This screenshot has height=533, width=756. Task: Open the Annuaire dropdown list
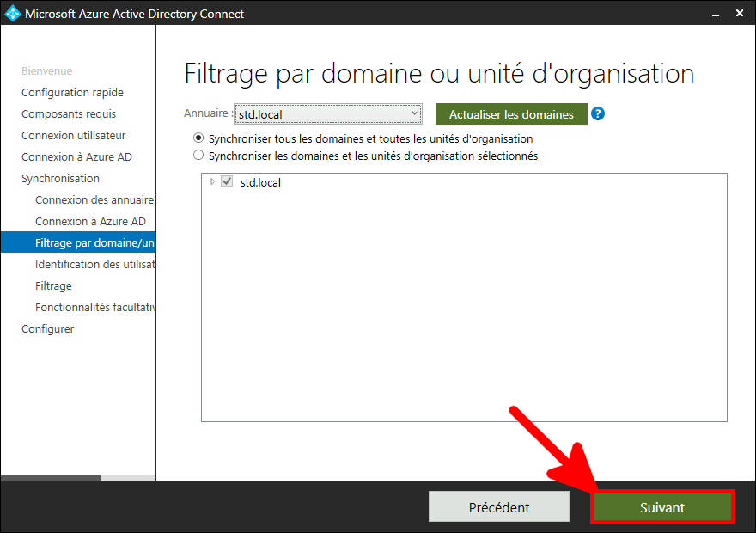click(417, 113)
